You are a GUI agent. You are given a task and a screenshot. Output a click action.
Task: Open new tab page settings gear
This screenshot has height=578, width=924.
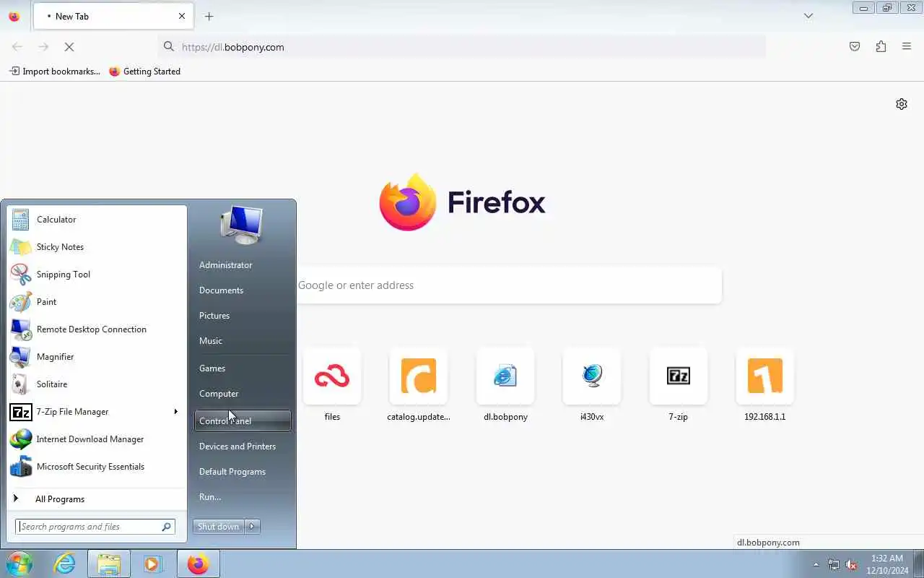click(x=902, y=104)
